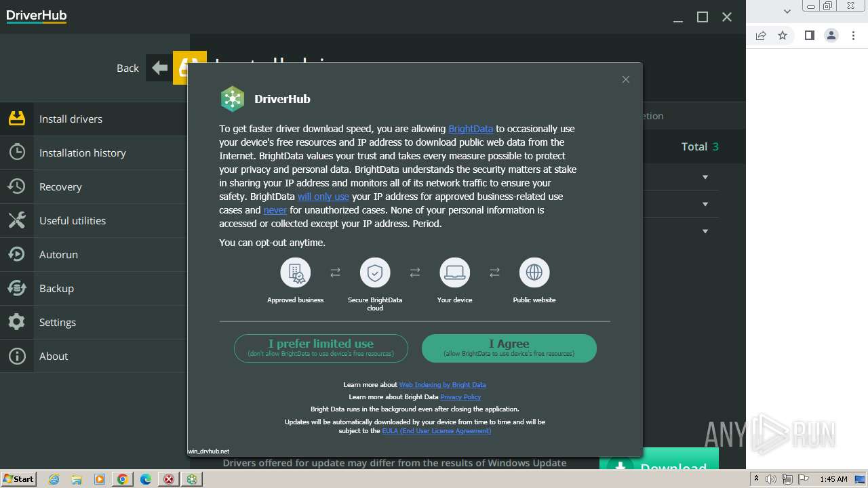Click the Public website globe icon
This screenshot has width=868, height=488.
pyautogui.click(x=534, y=272)
